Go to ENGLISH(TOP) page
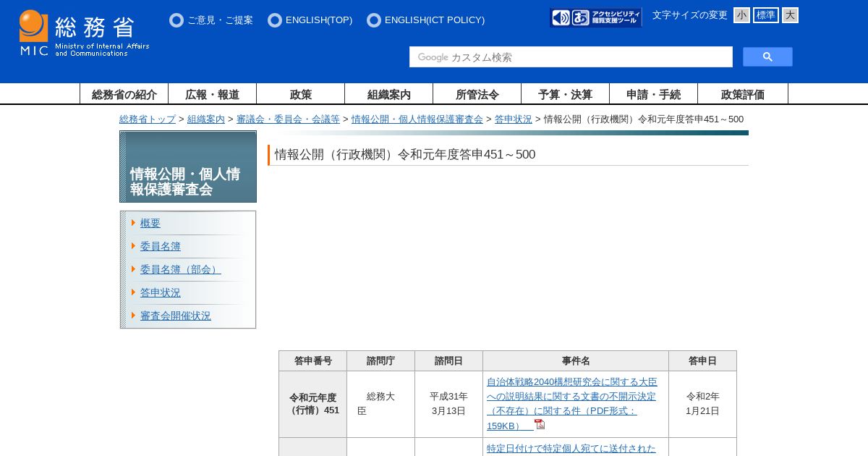This screenshot has width=868, height=456. [319, 20]
